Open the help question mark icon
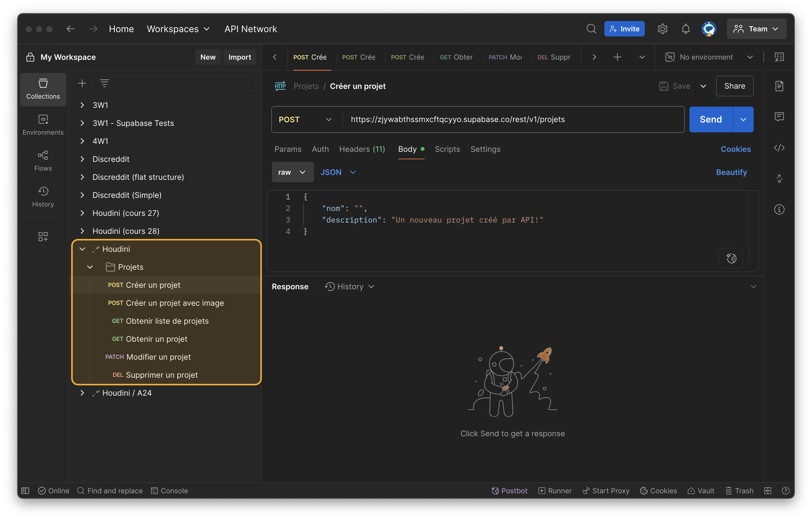 pos(786,491)
